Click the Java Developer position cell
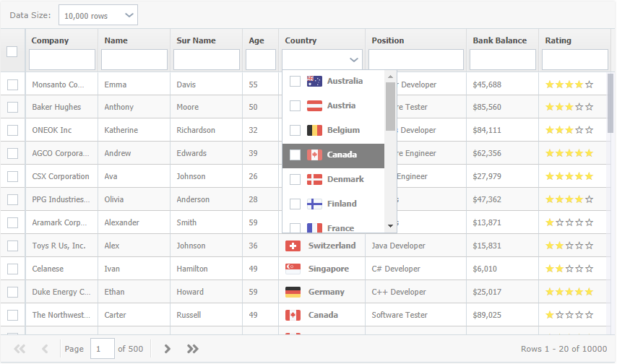The image size is (617, 364). click(415, 246)
